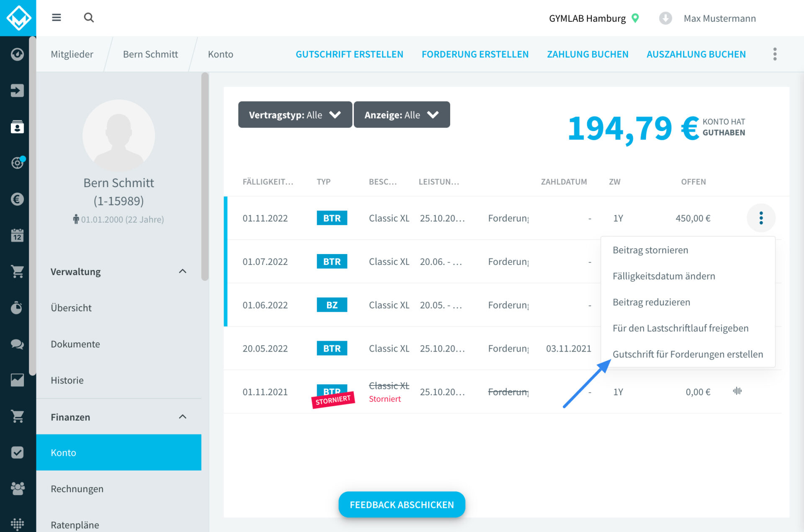
Task: Click the search magnifier icon
Action: (89, 18)
